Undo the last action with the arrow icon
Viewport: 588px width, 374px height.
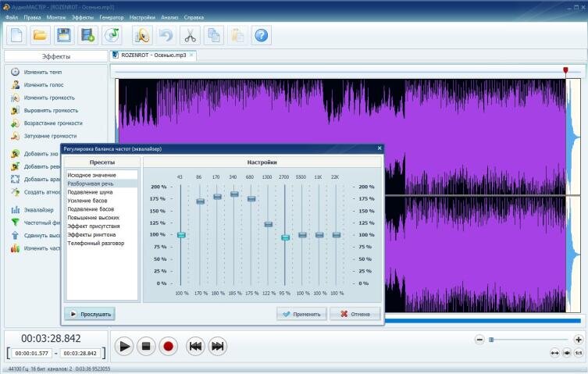point(166,36)
